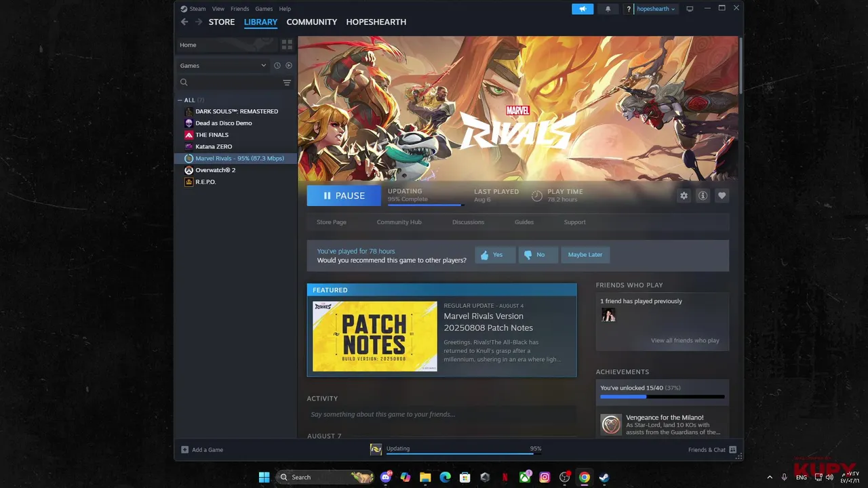
Task: Toggle ready-to-play filter icon
Action: click(x=289, y=66)
